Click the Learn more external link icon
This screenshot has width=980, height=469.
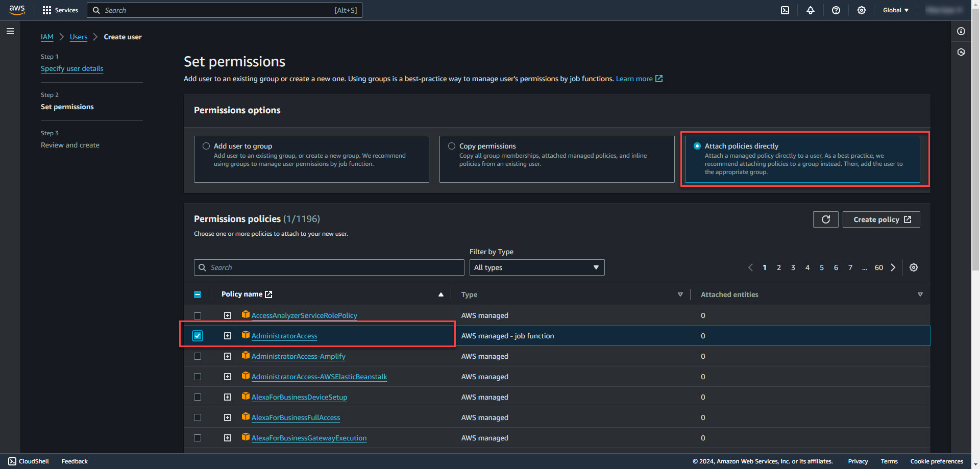[x=659, y=79]
